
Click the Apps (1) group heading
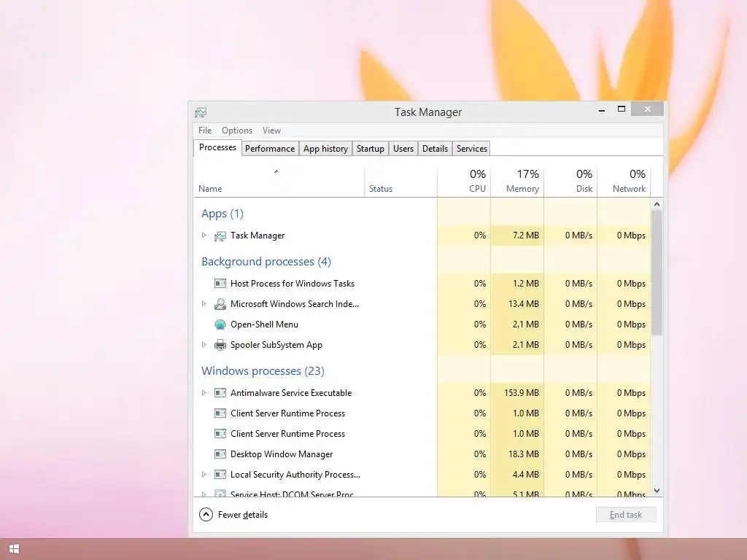click(222, 214)
